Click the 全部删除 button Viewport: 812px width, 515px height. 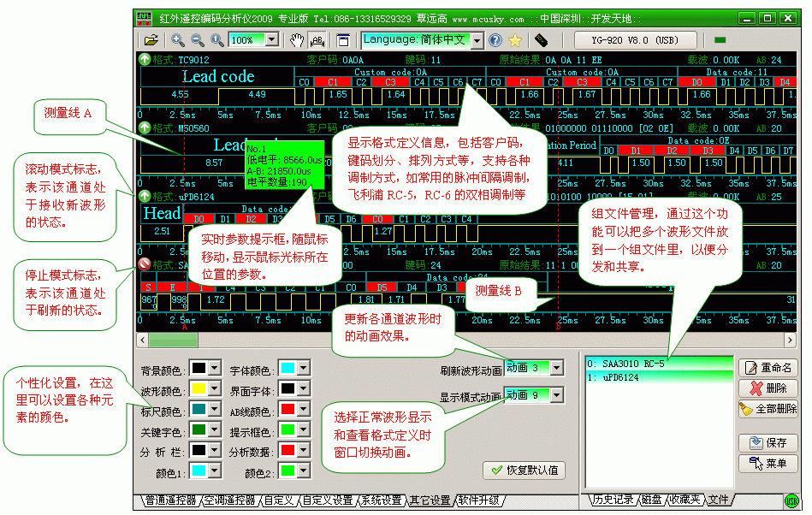click(x=768, y=410)
